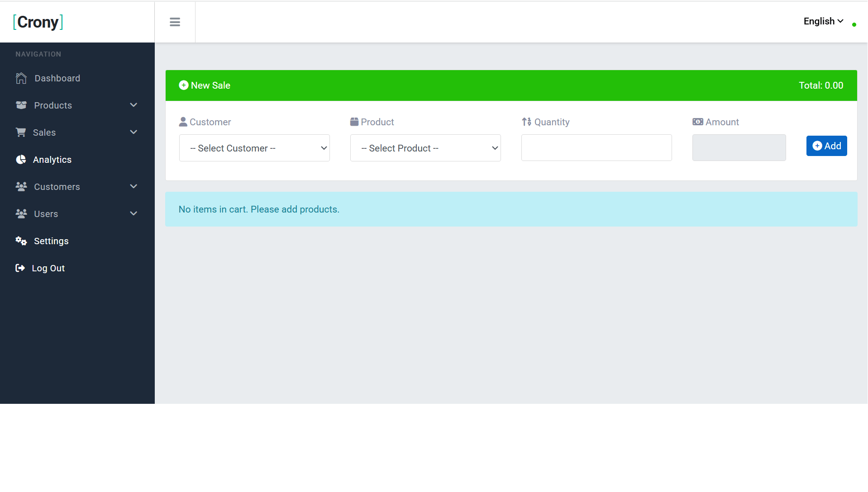The image size is (868, 492).
Task: Click the blue Add button
Action: pos(826,146)
